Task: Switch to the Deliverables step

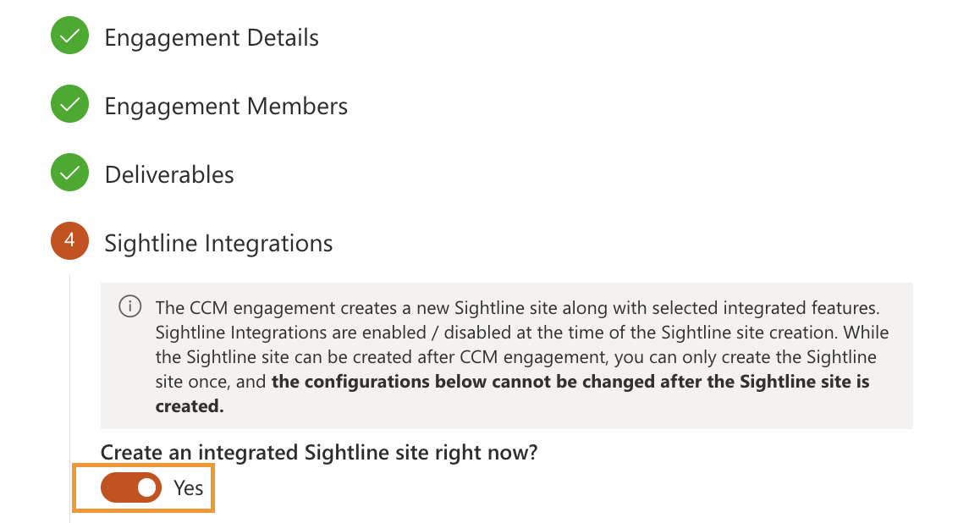Action: [x=168, y=174]
